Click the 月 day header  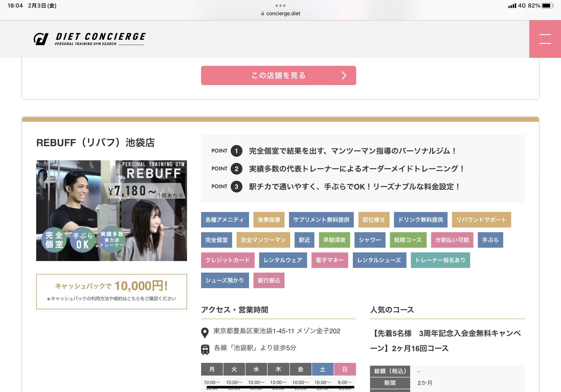pos(212,369)
